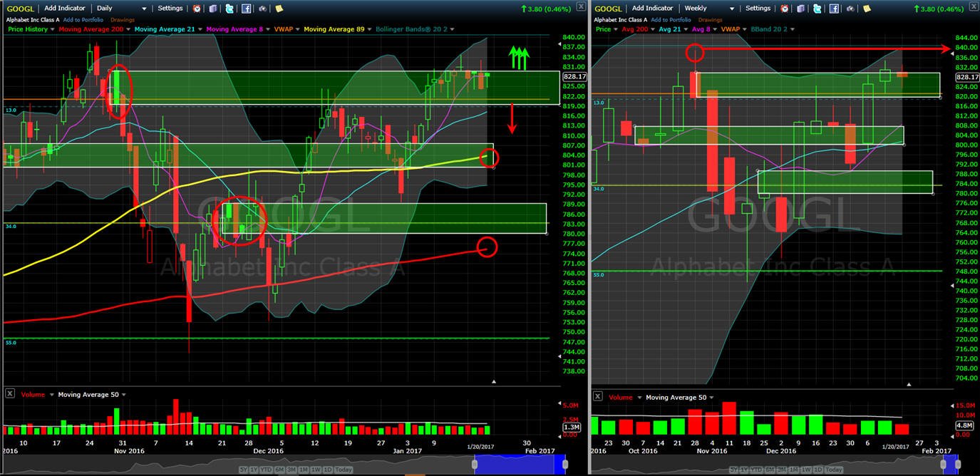
Task: Click the GOOGL ticker symbol in daily chart
Action: click(21, 9)
